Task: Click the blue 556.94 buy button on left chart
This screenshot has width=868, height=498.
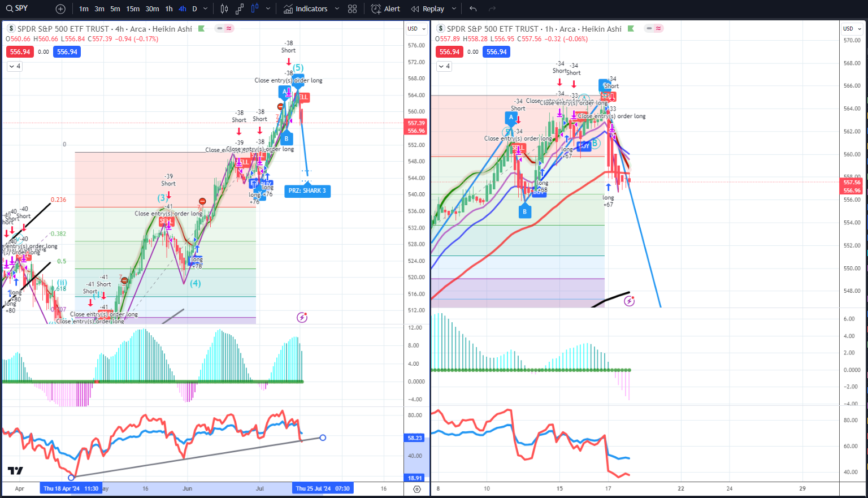Action: tap(67, 52)
